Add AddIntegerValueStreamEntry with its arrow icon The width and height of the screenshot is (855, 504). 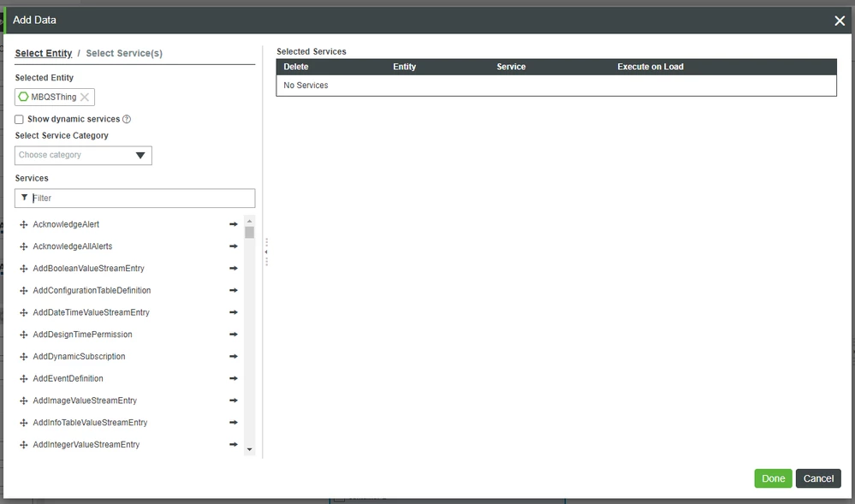(232, 444)
